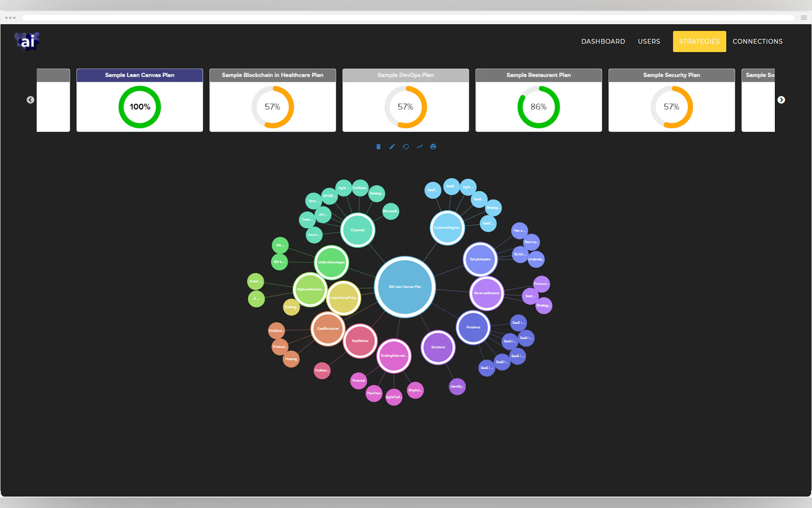Click the 100% progress ring
The width and height of the screenshot is (812, 508).
(140, 107)
